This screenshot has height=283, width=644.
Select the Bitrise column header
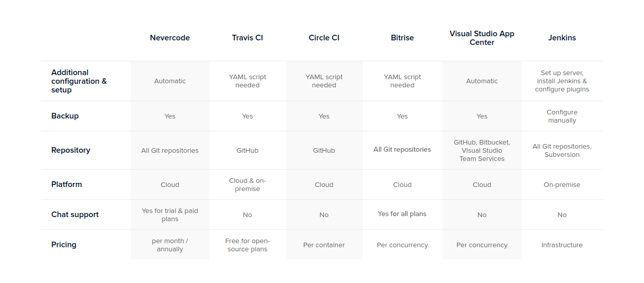pos(402,38)
